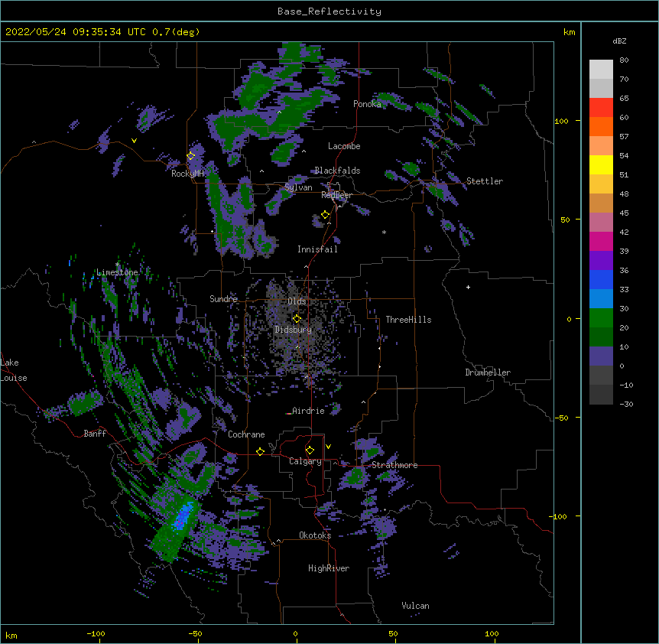Click the Airdrie city label

309,411
